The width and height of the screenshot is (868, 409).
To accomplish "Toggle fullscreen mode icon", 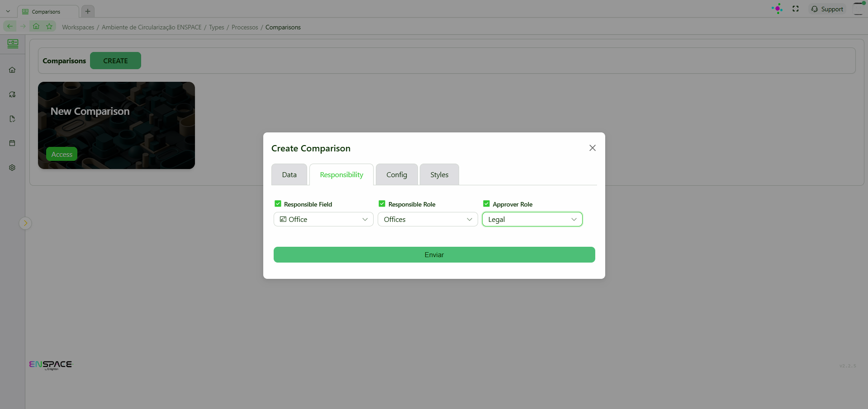I will 796,9.
